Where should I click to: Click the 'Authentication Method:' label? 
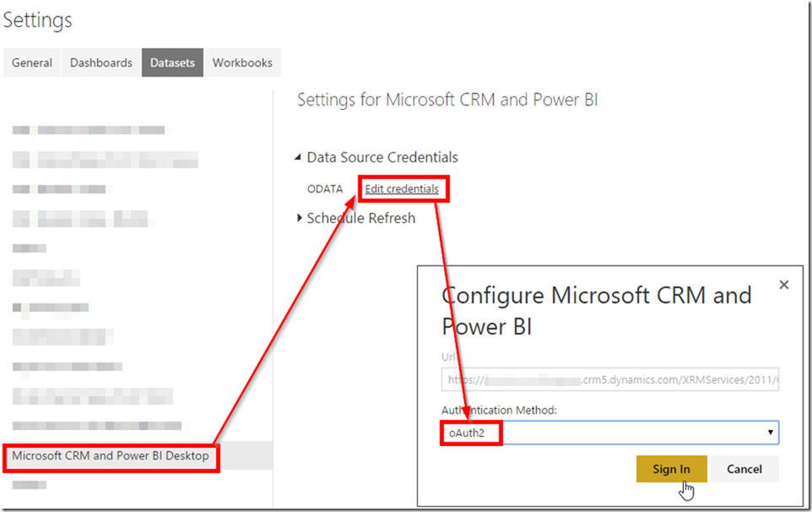(499, 410)
